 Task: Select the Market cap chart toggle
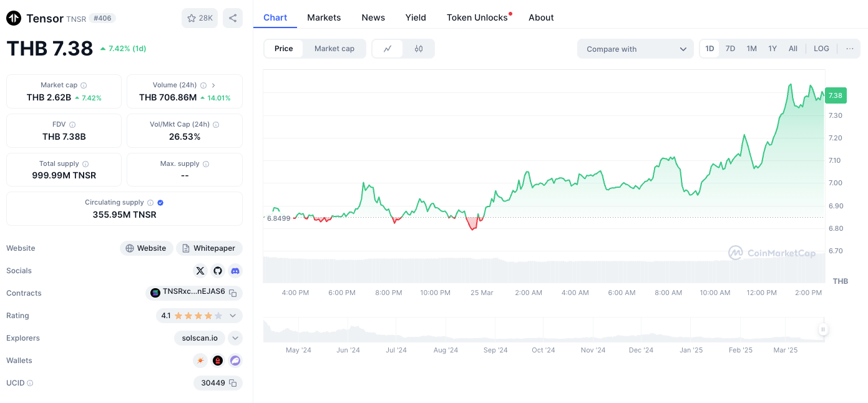click(334, 49)
